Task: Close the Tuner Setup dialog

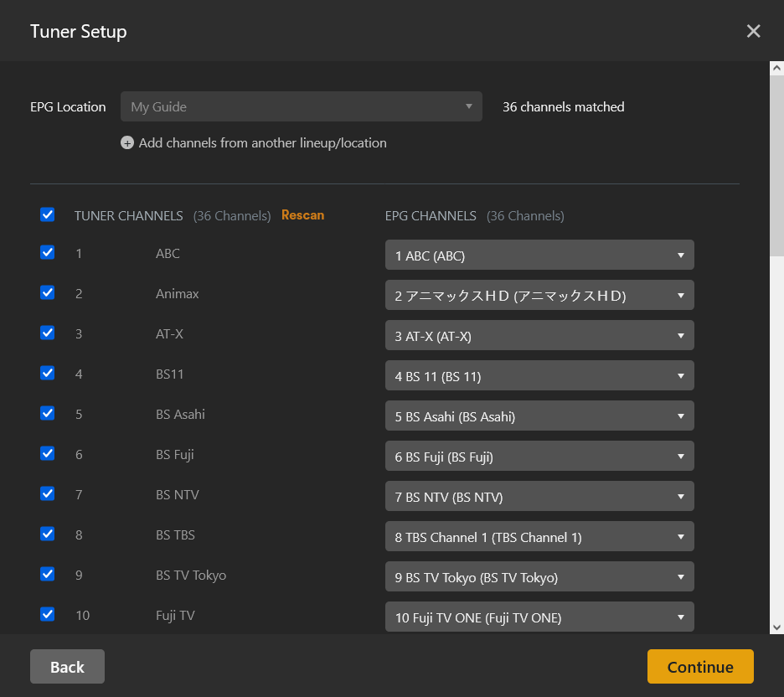Action: [753, 31]
